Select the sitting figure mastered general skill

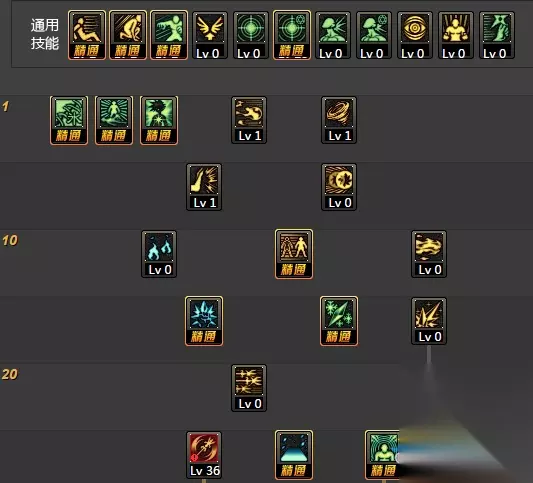[x=87, y=35]
